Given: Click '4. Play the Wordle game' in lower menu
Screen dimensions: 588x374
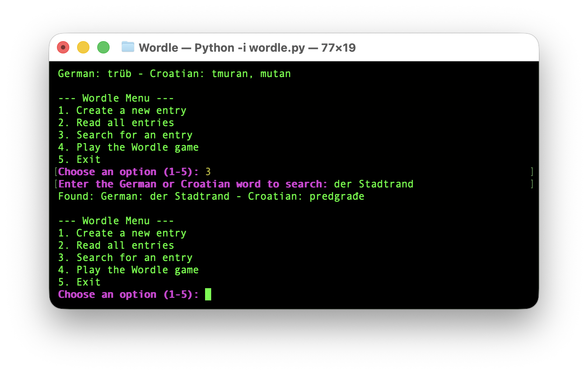Looking at the screenshot, I should [128, 270].
